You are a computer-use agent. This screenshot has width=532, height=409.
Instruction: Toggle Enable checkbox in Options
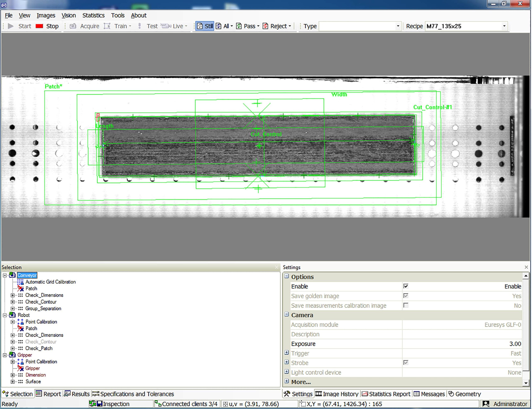pyautogui.click(x=405, y=285)
